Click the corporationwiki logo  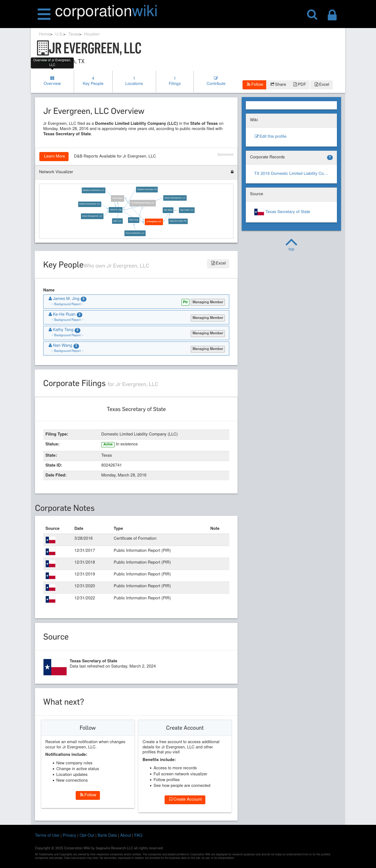[x=106, y=12]
